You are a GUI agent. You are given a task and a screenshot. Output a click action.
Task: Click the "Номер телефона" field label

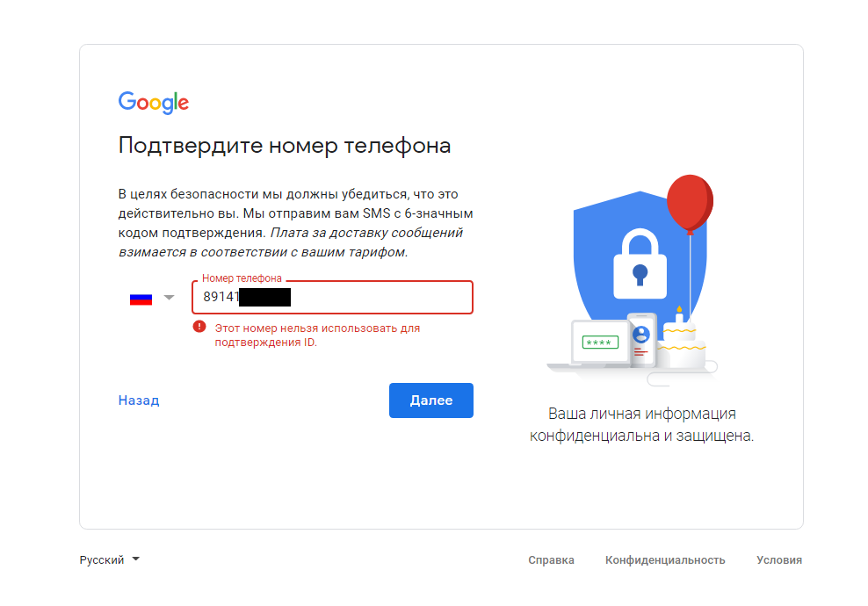(242, 278)
